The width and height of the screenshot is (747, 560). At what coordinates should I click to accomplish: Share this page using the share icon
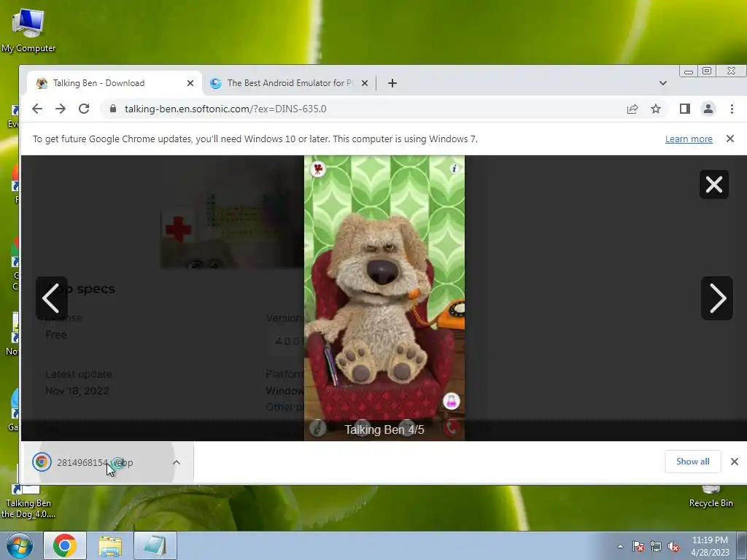point(632,109)
